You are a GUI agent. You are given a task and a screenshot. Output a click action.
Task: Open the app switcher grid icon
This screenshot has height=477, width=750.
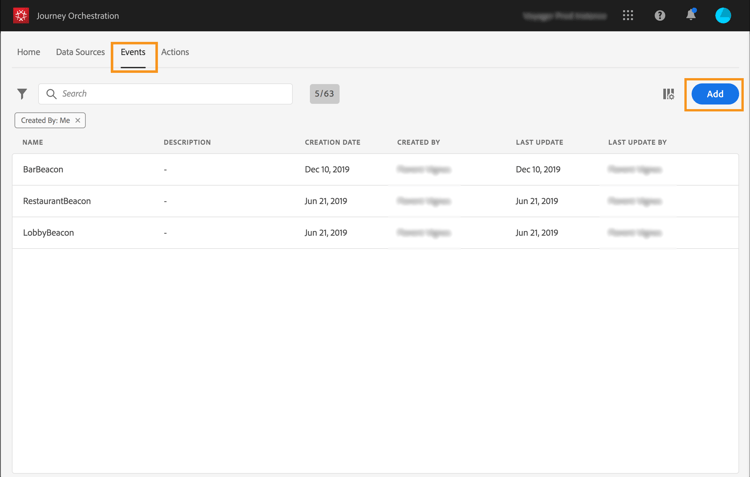click(x=628, y=15)
